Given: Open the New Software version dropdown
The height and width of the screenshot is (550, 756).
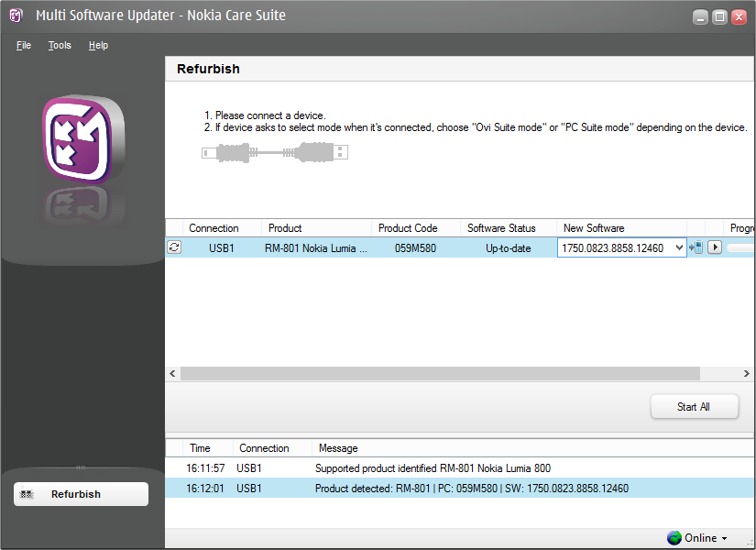Looking at the screenshot, I should point(678,247).
